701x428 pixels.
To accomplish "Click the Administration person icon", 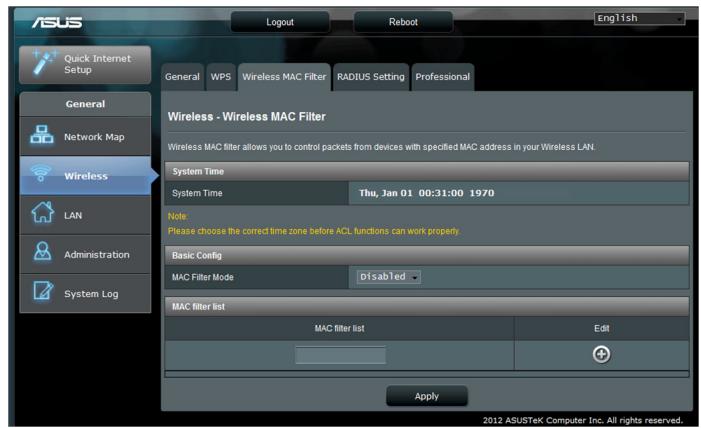I will coord(42,252).
